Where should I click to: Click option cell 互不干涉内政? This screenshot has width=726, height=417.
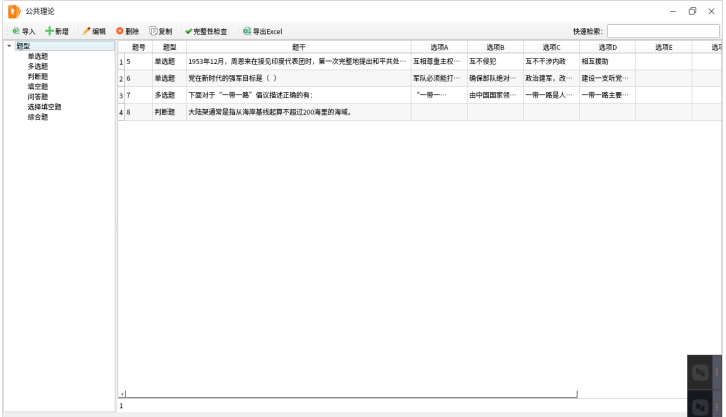point(551,62)
